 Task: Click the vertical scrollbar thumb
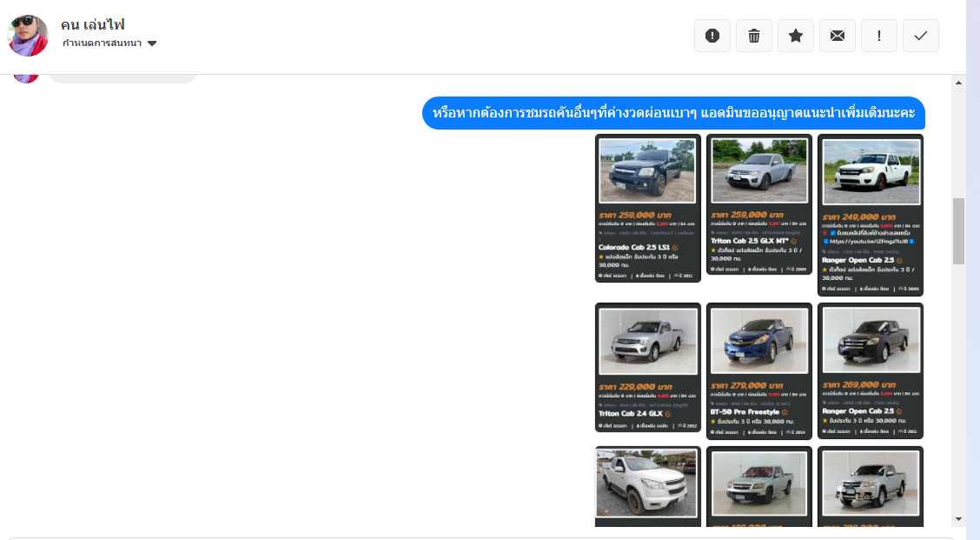[959, 231]
